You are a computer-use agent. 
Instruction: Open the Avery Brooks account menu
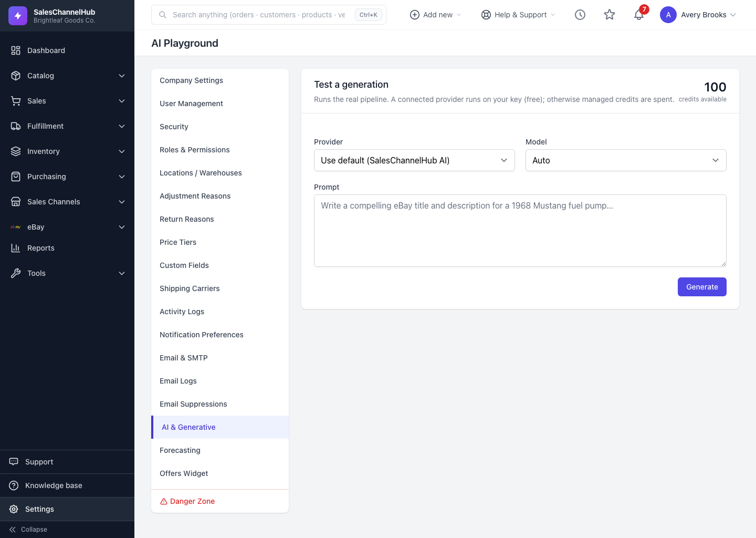pos(699,15)
